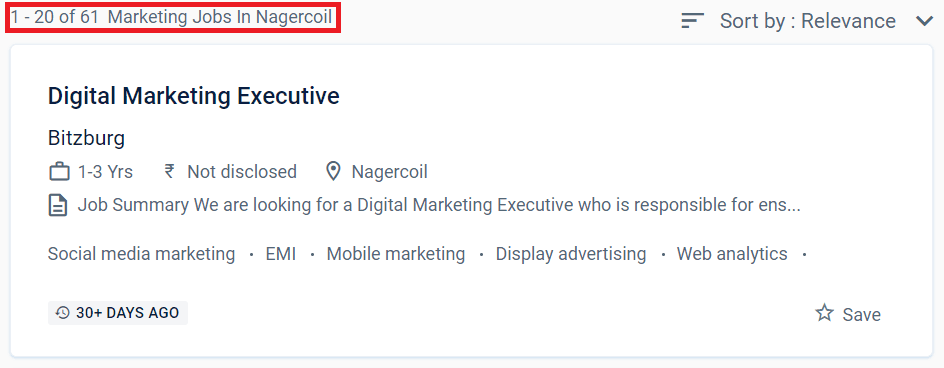
Task: Click the Save star icon
Action: coord(824,313)
